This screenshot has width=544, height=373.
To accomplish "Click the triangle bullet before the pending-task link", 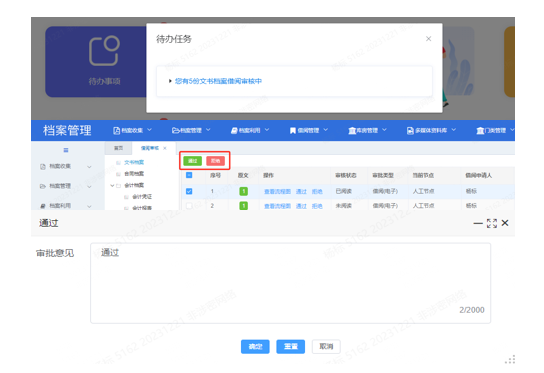I will point(170,81).
